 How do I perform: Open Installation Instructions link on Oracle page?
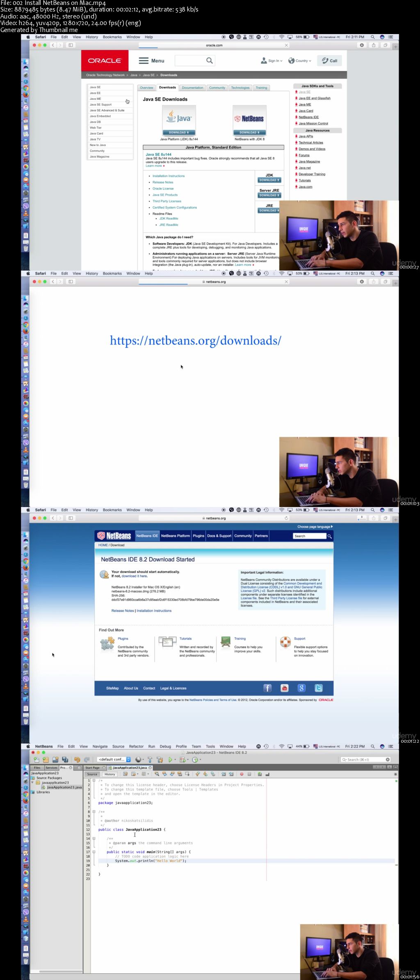pos(169,176)
